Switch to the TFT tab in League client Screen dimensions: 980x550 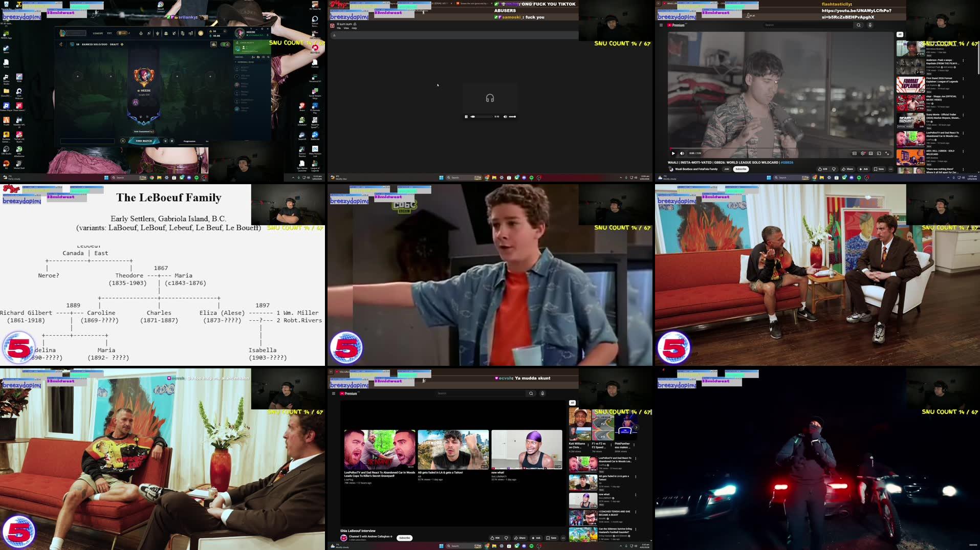pyautogui.click(x=109, y=33)
